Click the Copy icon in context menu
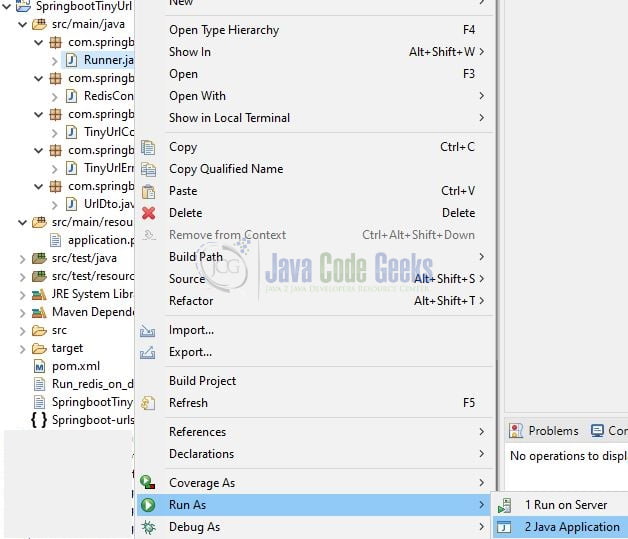 tap(148, 147)
